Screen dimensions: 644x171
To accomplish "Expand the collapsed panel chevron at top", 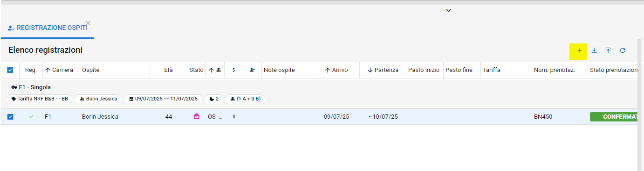I will point(449,10).
